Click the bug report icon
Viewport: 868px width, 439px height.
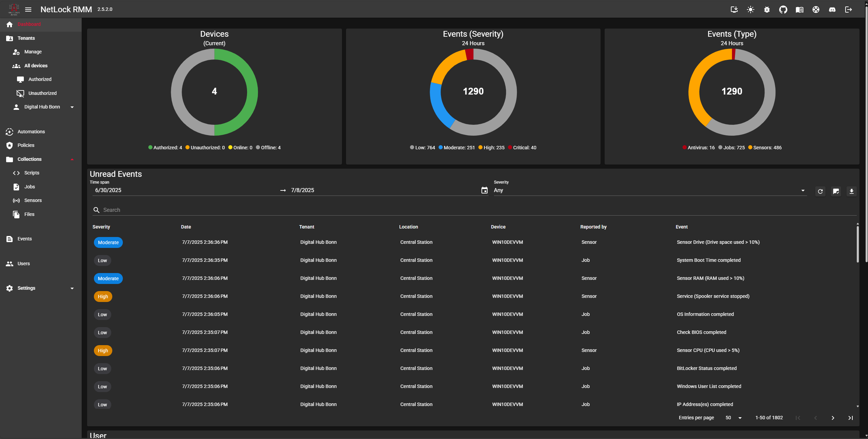(767, 10)
